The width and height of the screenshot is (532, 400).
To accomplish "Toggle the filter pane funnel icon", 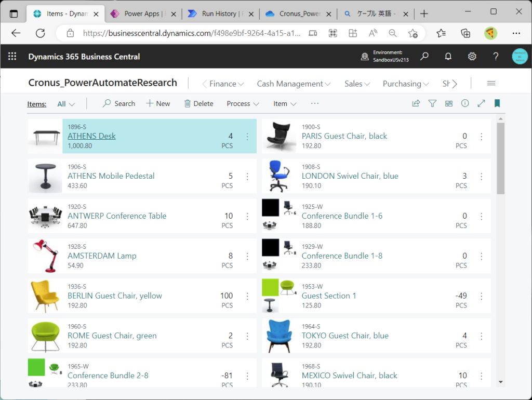I will (x=432, y=103).
